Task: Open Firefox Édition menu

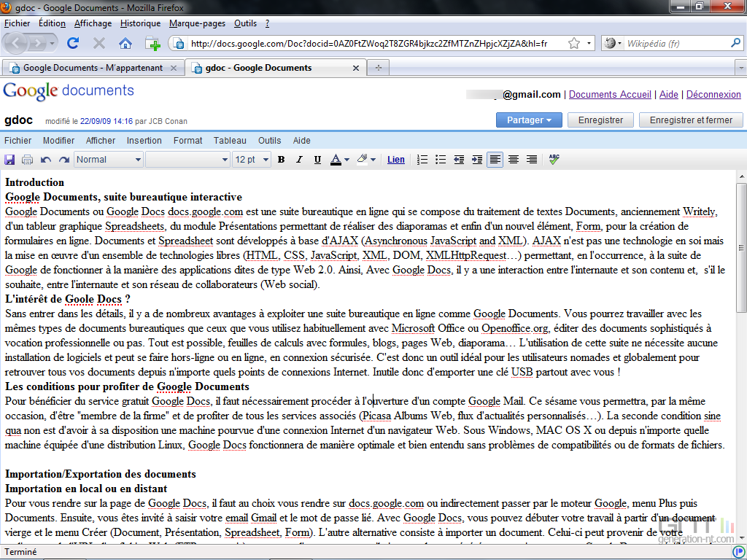Action: coord(52,23)
